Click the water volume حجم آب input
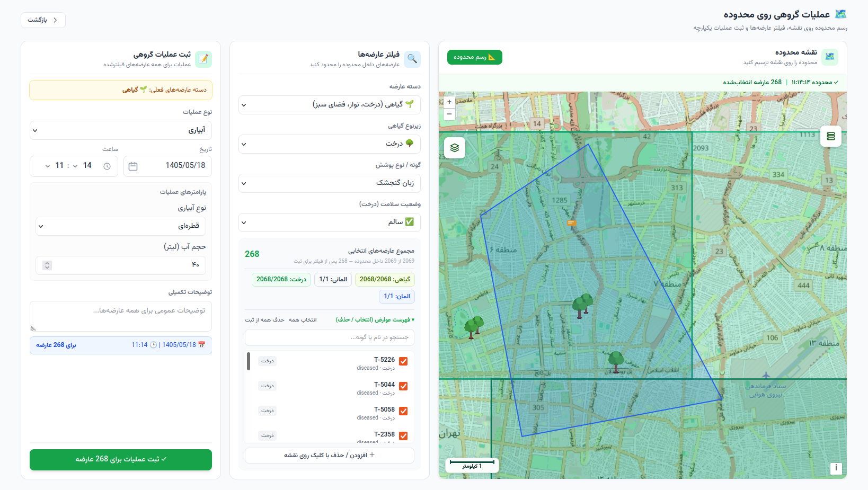868x490 pixels. 121,265
